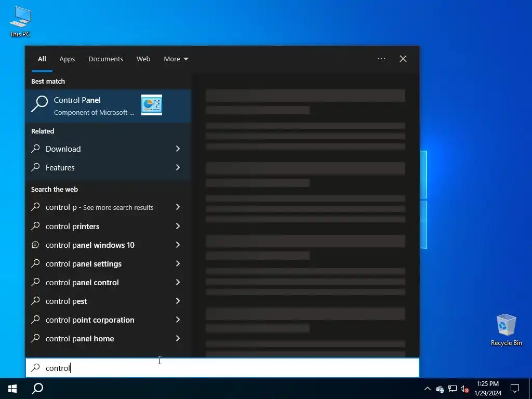This screenshot has height=399, width=532.
Task: Click taskbar search magnifier icon
Action: click(37, 389)
